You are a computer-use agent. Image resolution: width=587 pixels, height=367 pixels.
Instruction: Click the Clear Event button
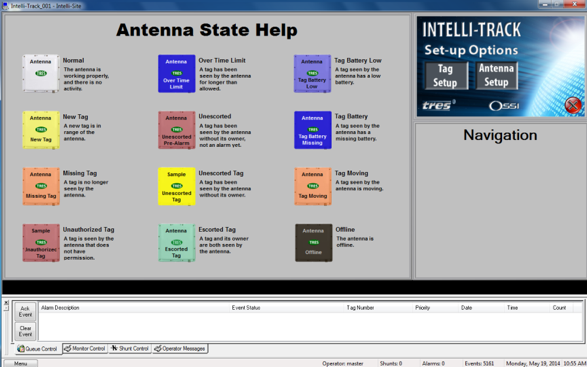point(25,331)
